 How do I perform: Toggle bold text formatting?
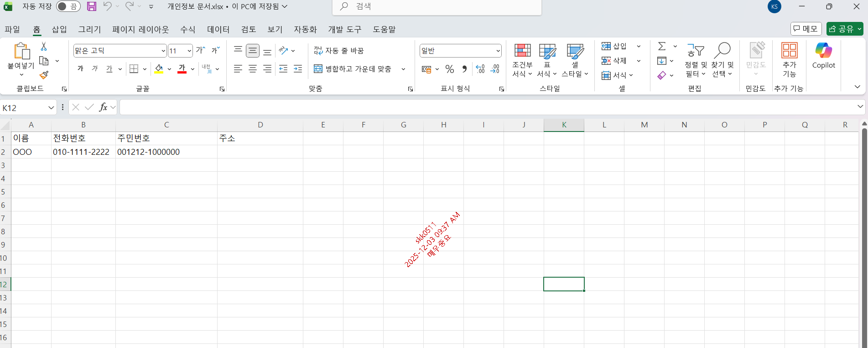click(80, 69)
